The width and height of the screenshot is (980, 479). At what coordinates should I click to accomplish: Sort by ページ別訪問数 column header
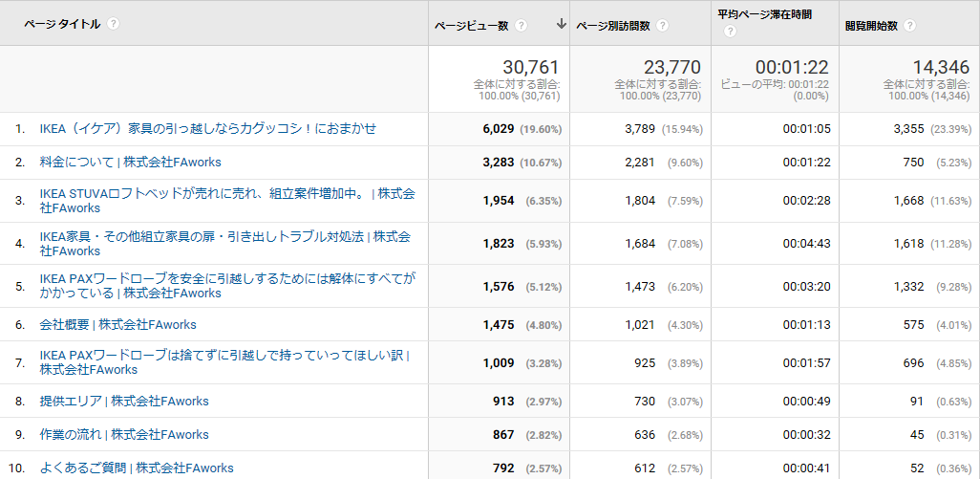(613, 26)
